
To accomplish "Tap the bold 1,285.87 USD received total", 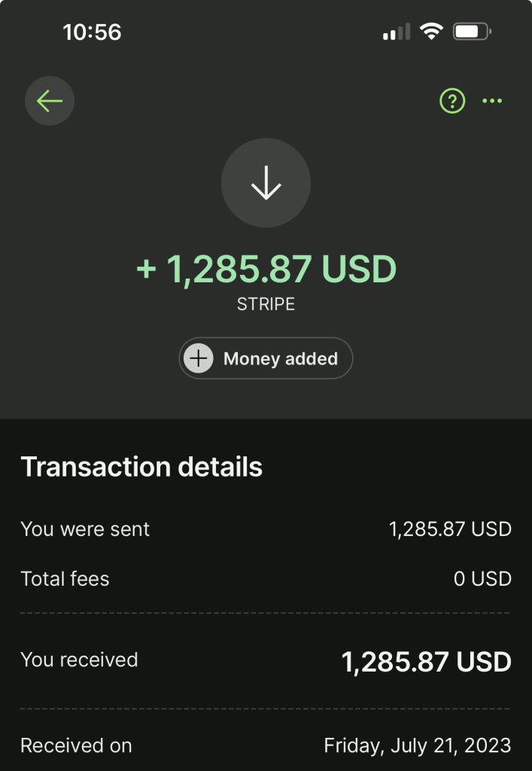I will point(426,662).
